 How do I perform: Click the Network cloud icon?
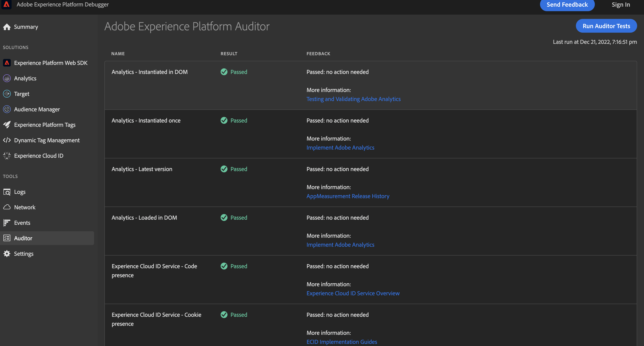pos(6,207)
